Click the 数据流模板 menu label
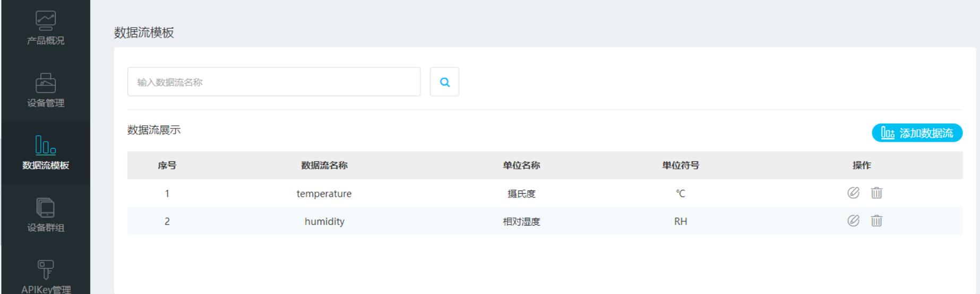The width and height of the screenshot is (980, 294). tap(46, 166)
